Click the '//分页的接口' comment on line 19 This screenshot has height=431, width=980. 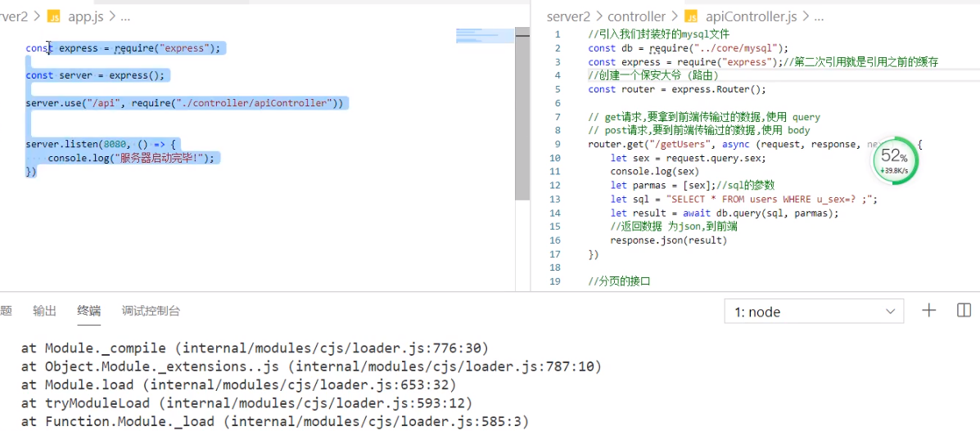point(620,281)
